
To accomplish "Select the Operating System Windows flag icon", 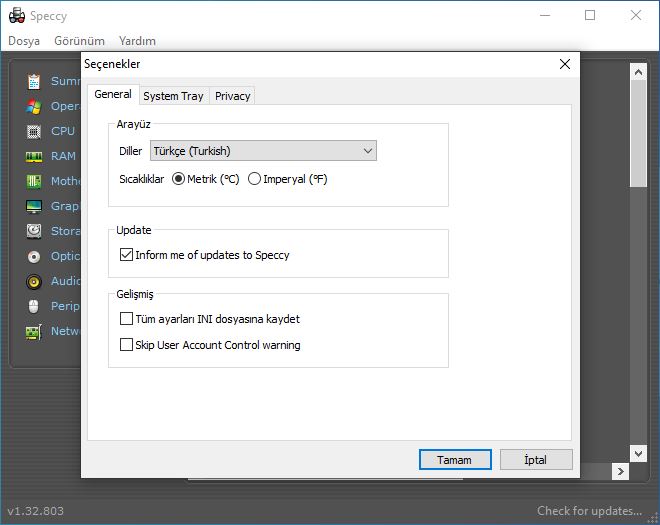I will 34,107.
